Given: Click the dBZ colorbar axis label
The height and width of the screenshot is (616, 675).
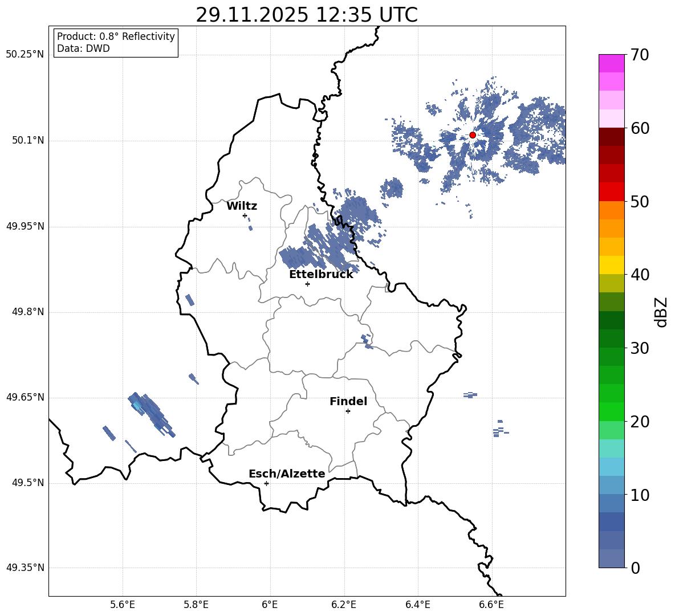Looking at the screenshot, I should pyautogui.click(x=662, y=312).
